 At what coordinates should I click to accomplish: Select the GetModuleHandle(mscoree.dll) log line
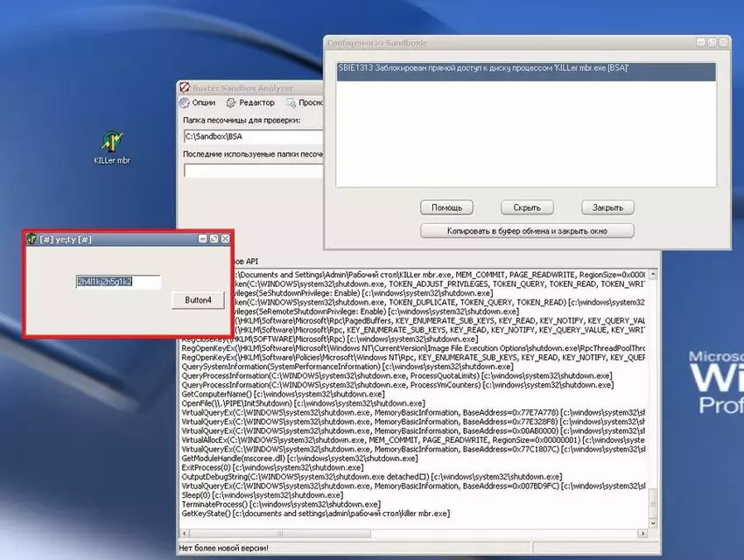(300, 458)
